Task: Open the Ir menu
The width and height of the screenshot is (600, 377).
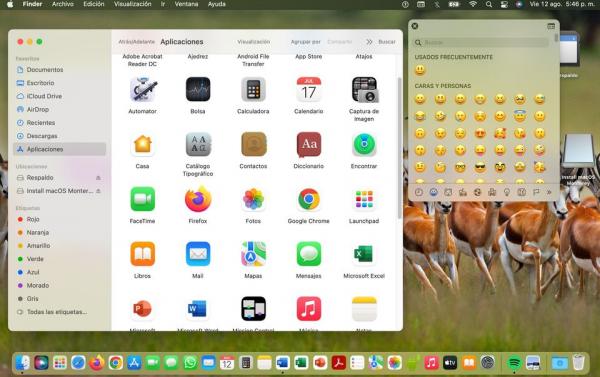Action: 163,4
